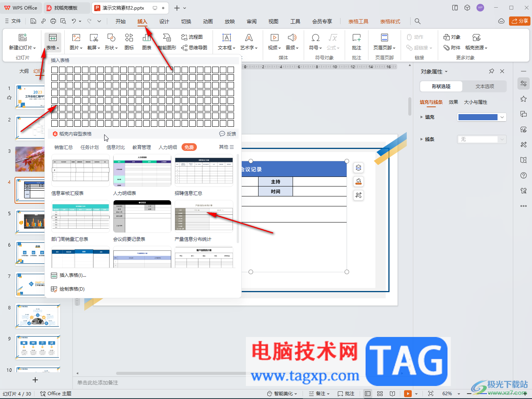Click the Table (表格) ribbon icon
Viewport: 532px width, 399px height.
click(x=53, y=38)
